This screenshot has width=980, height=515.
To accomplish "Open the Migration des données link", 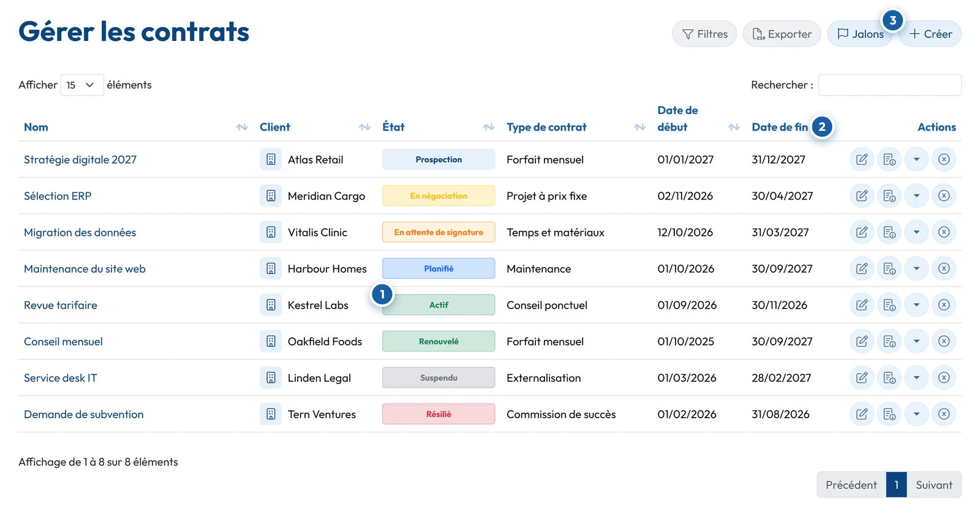I will point(80,232).
